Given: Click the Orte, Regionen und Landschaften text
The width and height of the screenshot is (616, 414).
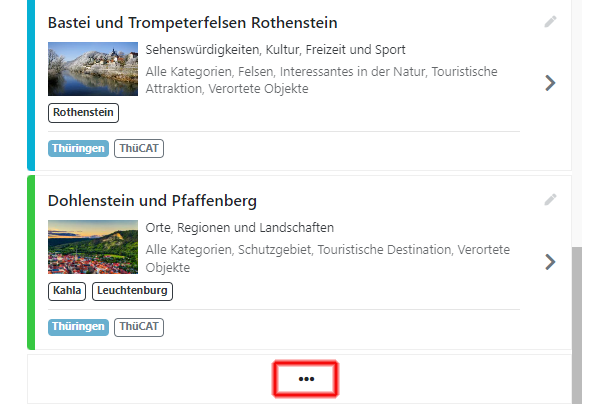Looking at the screenshot, I should click(x=240, y=228).
